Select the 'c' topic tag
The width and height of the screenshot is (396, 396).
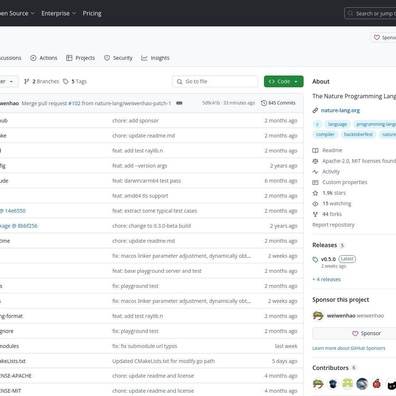317,124
